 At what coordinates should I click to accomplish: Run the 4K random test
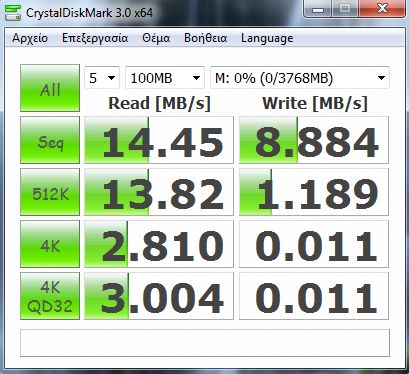point(50,244)
